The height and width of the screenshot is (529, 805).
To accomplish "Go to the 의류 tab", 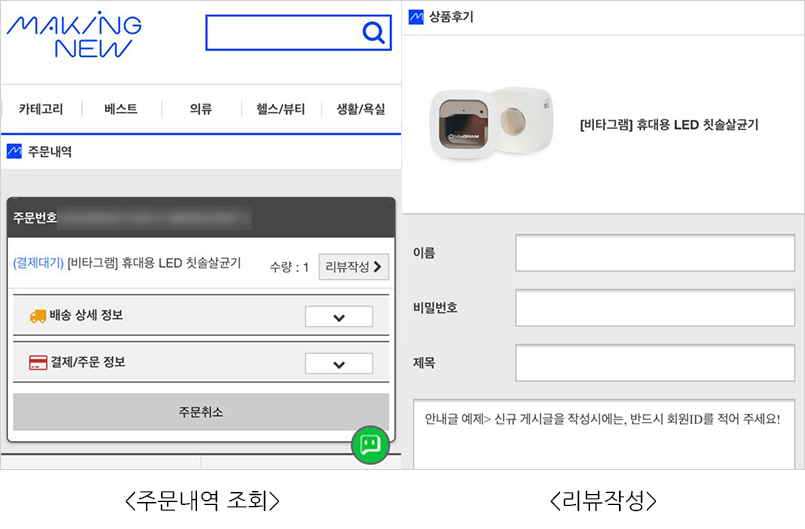I will (201, 109).
